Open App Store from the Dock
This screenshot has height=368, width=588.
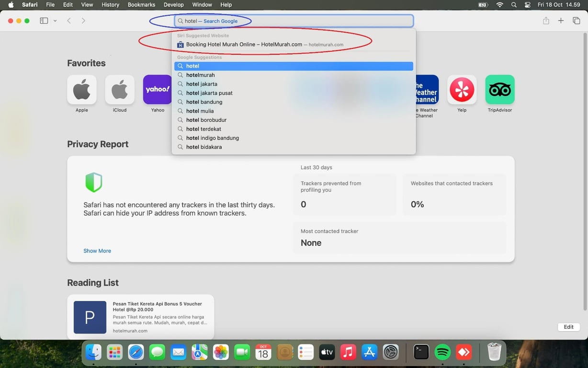coord(370,352)
